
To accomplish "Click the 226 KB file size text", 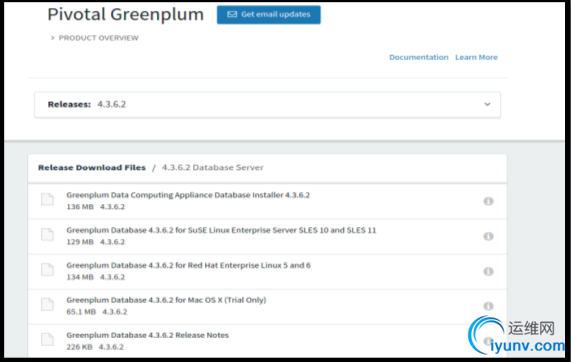I will point(79,347).
